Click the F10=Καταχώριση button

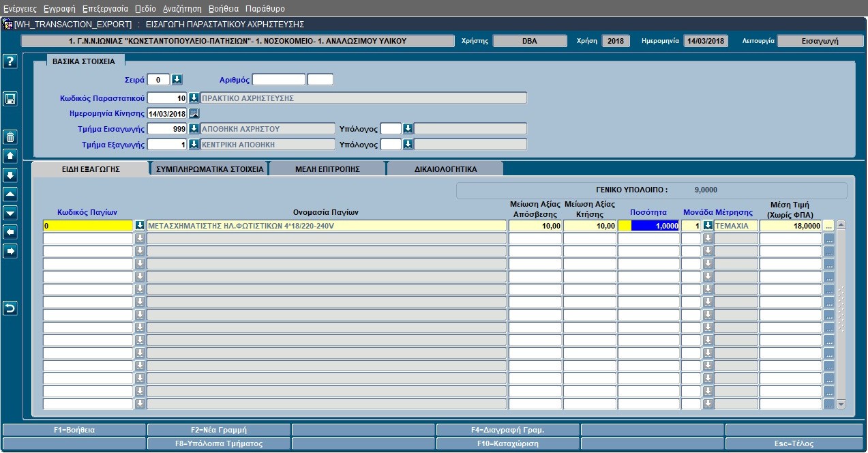click(507, 443)
